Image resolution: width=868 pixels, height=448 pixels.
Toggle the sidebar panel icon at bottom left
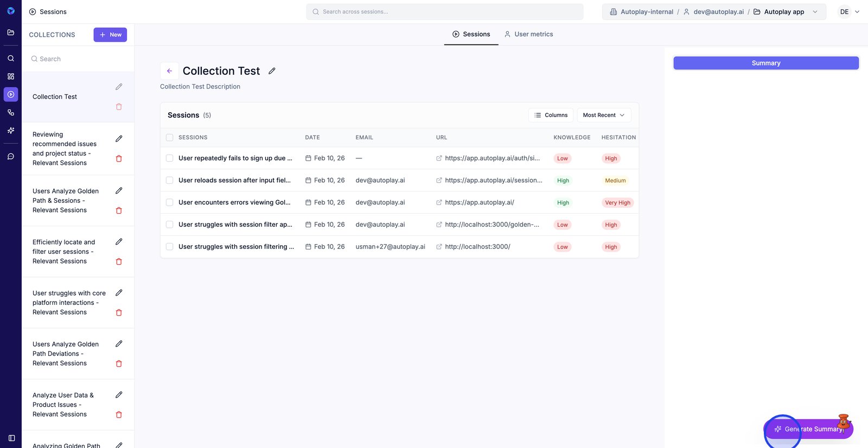click(11, 438)
